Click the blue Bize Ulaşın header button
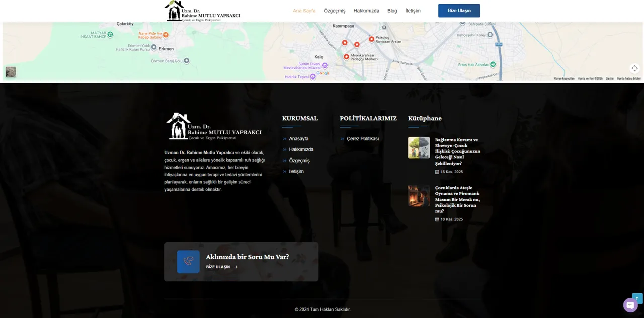 coord(459,11)
